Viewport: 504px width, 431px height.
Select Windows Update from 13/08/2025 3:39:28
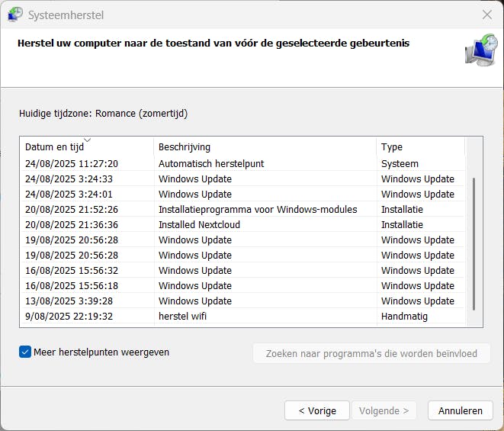pyautogui.click(x=194, y=301)
